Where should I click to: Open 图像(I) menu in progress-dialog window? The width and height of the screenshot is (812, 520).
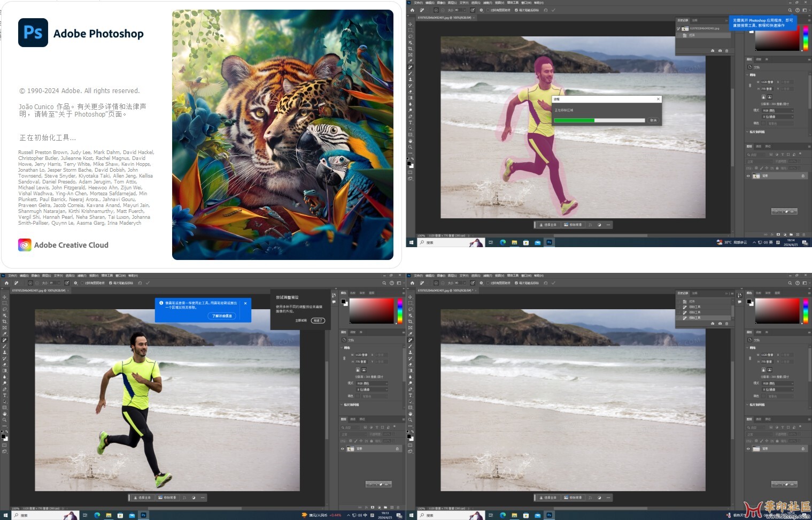point(442,3)
